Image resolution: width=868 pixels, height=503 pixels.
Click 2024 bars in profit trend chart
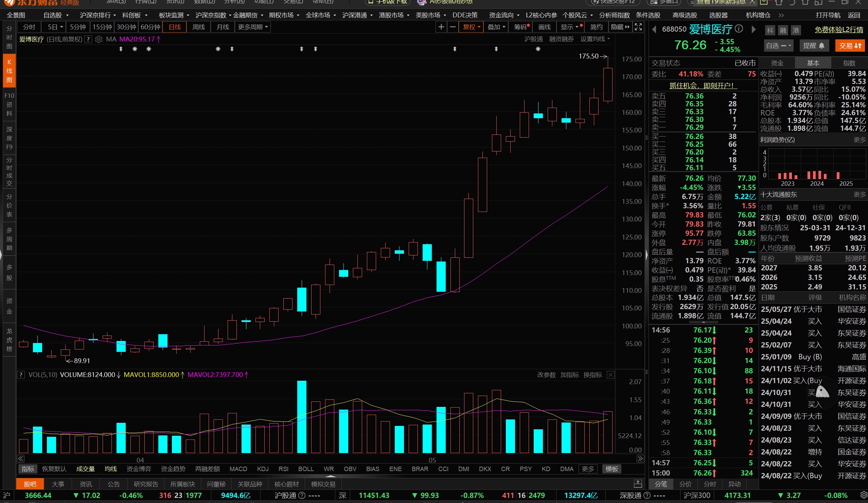coord(817,175)
